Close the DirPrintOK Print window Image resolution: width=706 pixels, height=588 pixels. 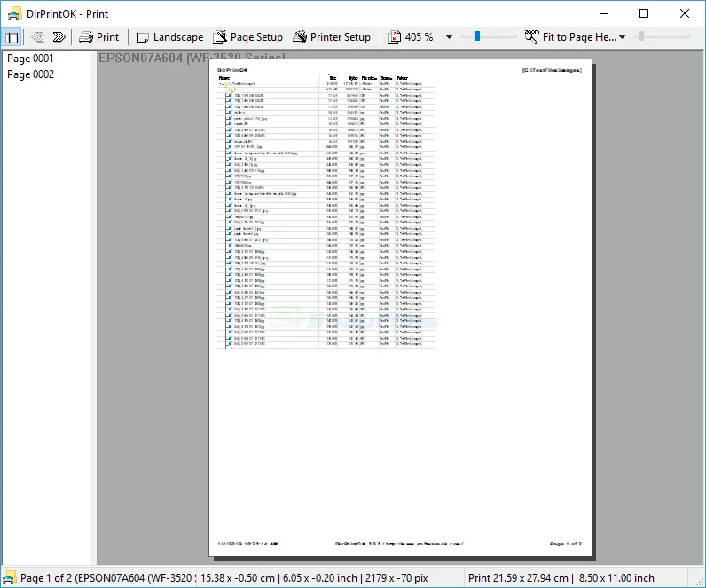(x=685, y=13)
